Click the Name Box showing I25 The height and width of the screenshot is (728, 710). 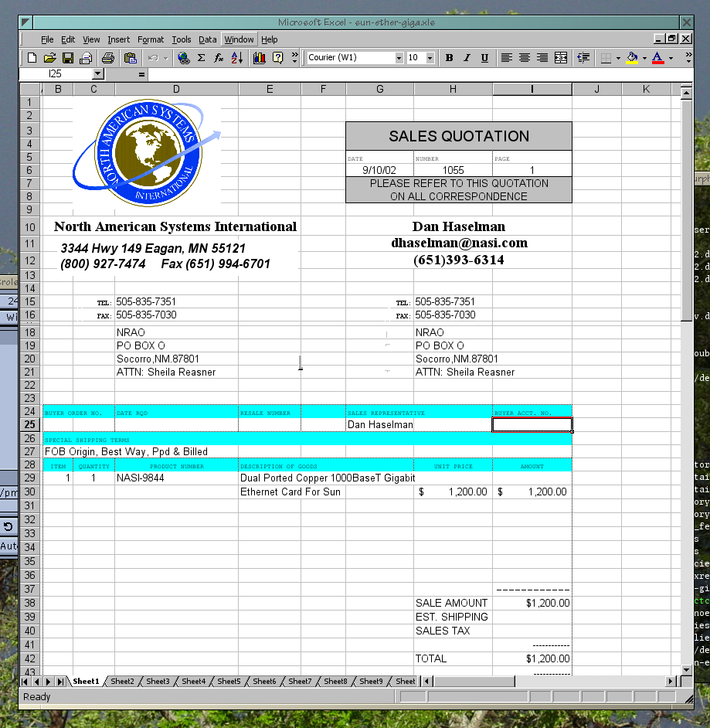56,74
